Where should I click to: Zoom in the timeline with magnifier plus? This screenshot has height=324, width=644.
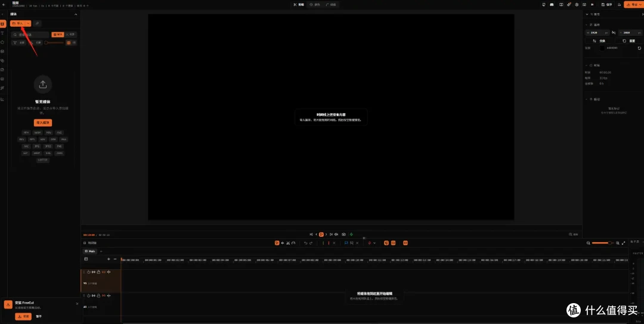click(x=617, y=243)
